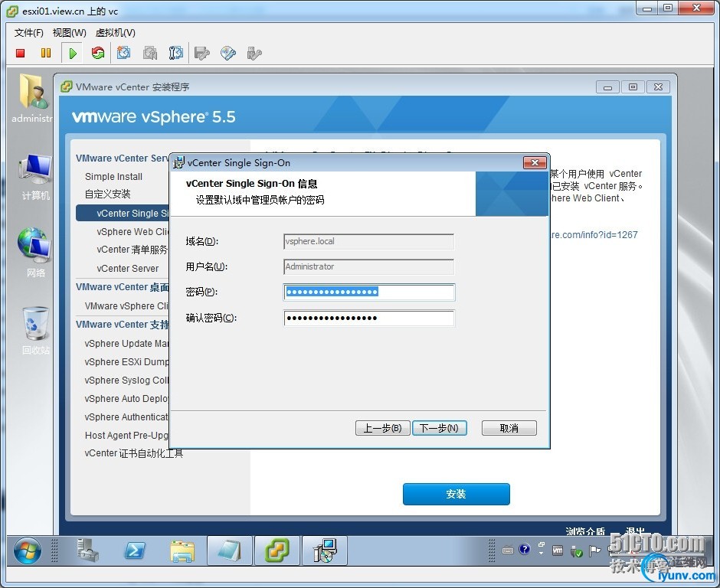Screen dimensions: 720x588
Task: Click into the 密码(P) password field
Action: 368,292
